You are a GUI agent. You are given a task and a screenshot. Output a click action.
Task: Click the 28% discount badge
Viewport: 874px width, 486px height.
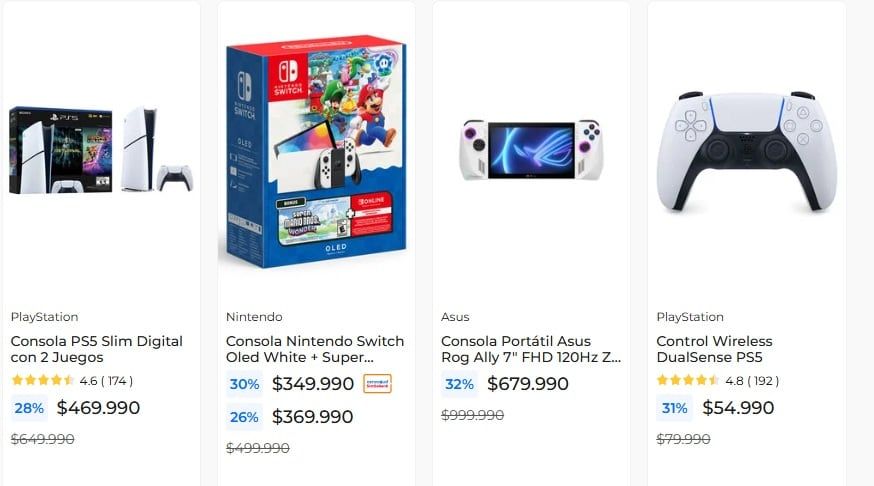(x=29, y=408)
